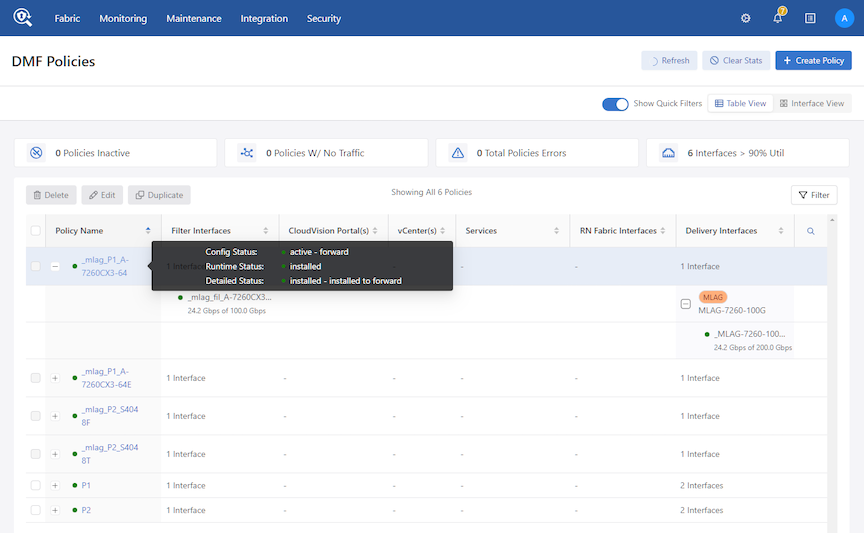Check the P1 row checkbox
The image size is (864, 533).
pos(36,486)
